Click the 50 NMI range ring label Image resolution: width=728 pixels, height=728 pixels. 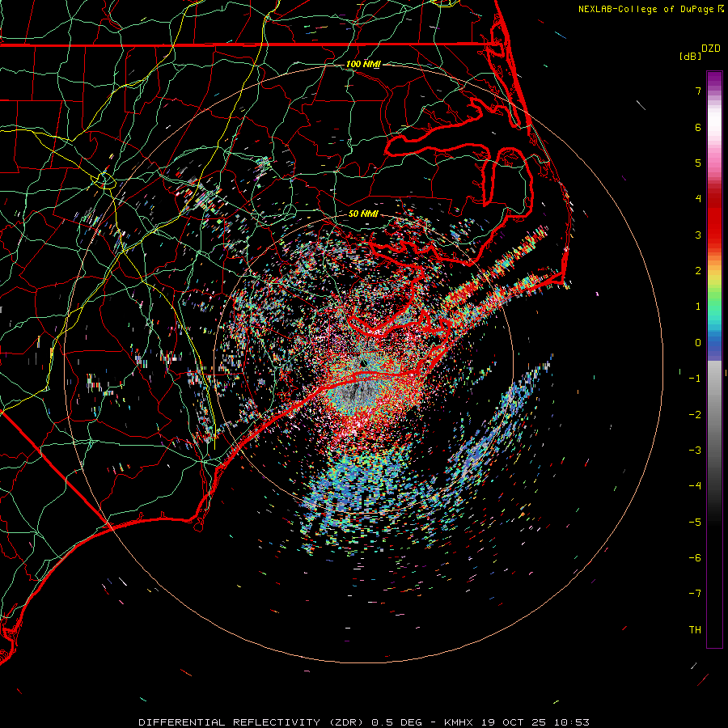pos(363,214)
